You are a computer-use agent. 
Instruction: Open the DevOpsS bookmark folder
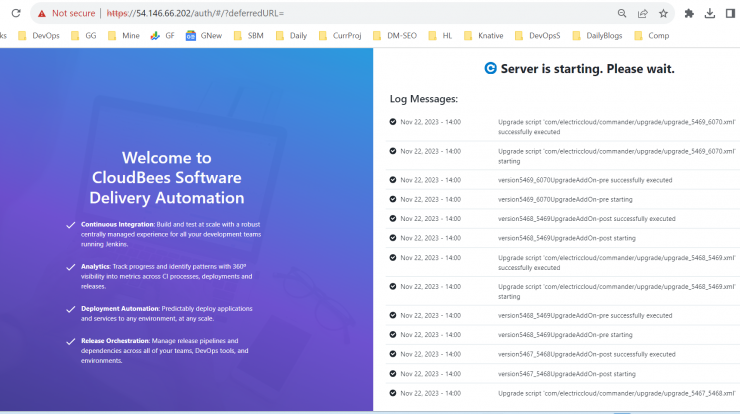tap(538, 36)
